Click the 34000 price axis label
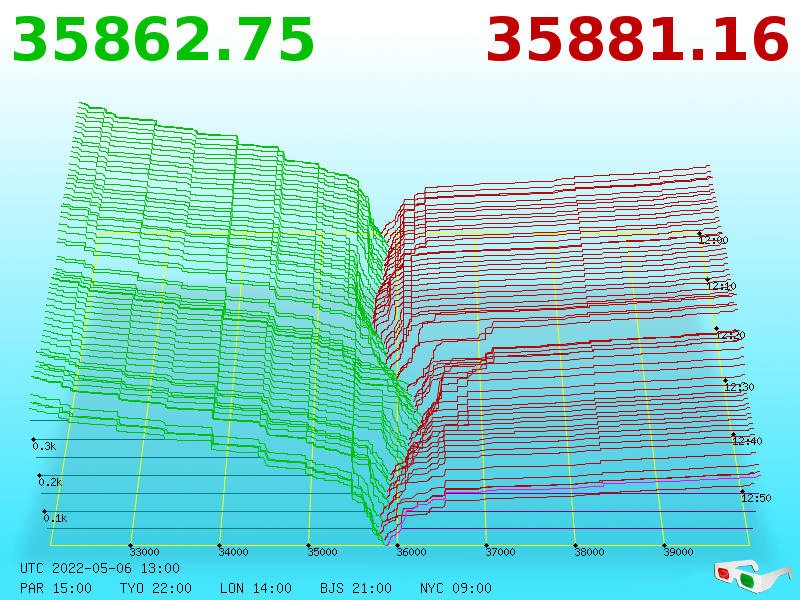This screenshot has width=800, height=600. 233,552
